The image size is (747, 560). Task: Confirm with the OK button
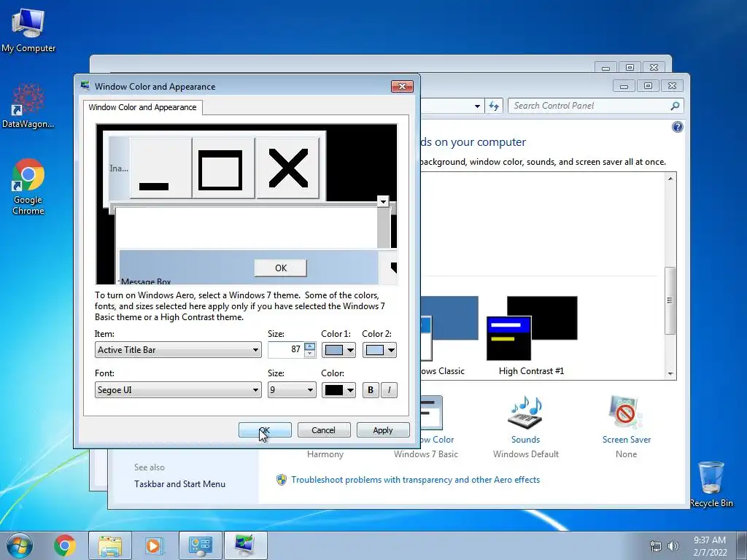(x=265, y=430)
